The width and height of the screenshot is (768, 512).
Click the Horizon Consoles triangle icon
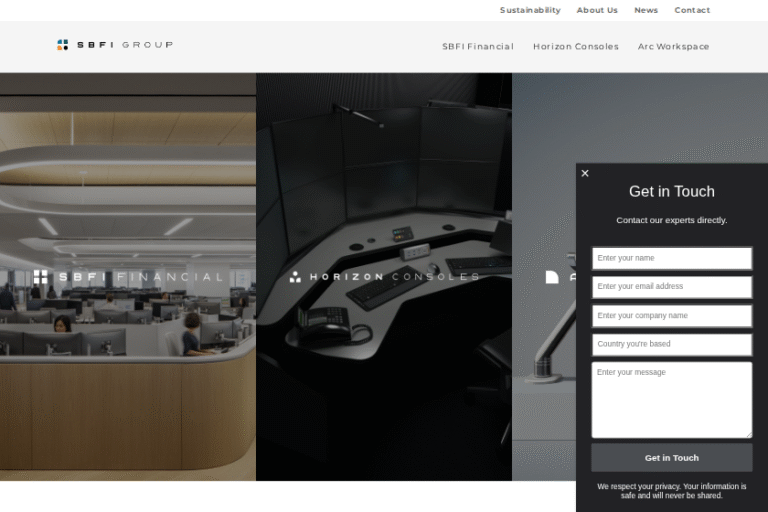tap(295, 277)
